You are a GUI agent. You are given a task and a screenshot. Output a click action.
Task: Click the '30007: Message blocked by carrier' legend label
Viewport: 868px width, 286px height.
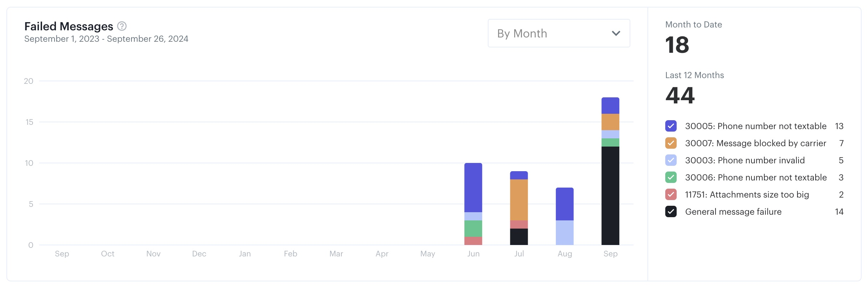(x=755, y=143)
